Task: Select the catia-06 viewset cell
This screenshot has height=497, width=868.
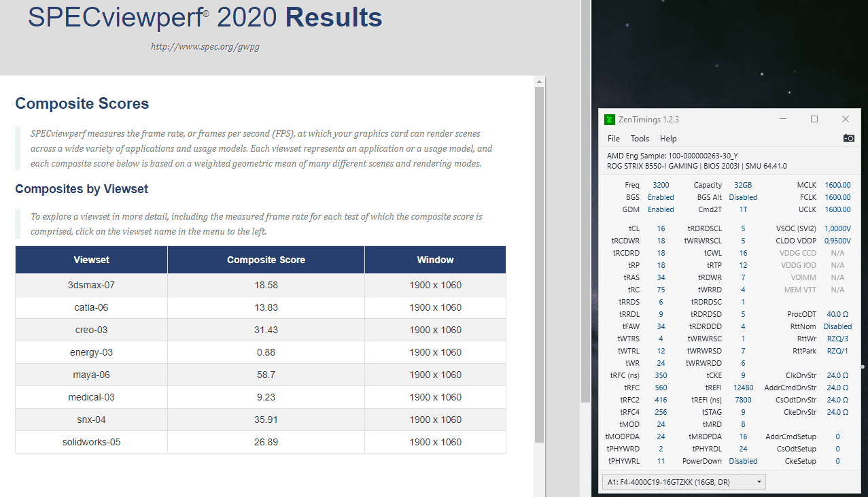Action: tap(92, 307)
